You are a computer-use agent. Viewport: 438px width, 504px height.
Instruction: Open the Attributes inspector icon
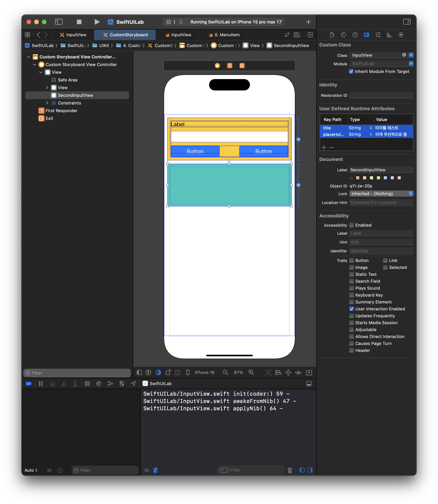378,35
